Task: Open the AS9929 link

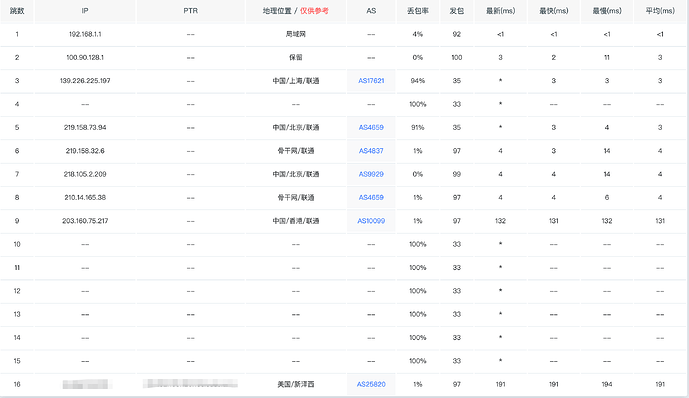Action: click(x=371, y=174)
